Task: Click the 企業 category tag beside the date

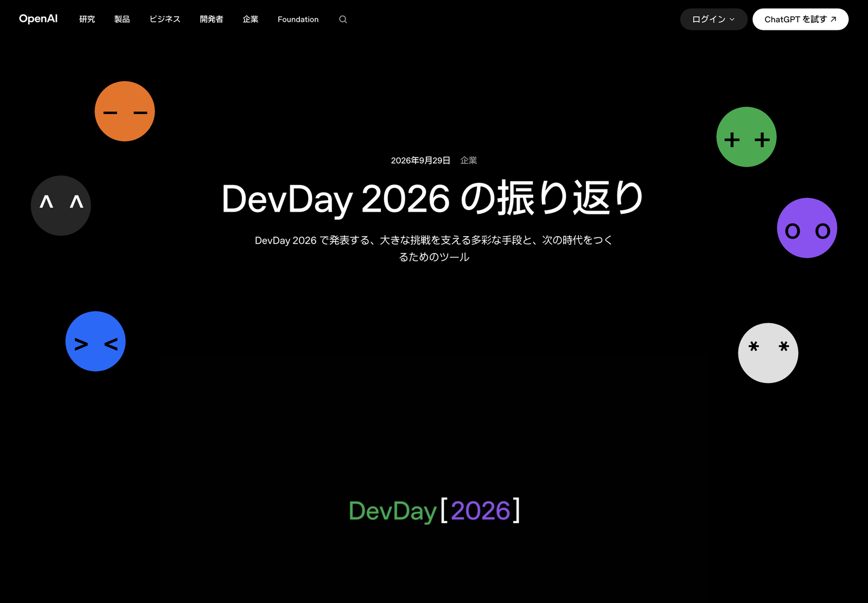Action: pos(469,161)
